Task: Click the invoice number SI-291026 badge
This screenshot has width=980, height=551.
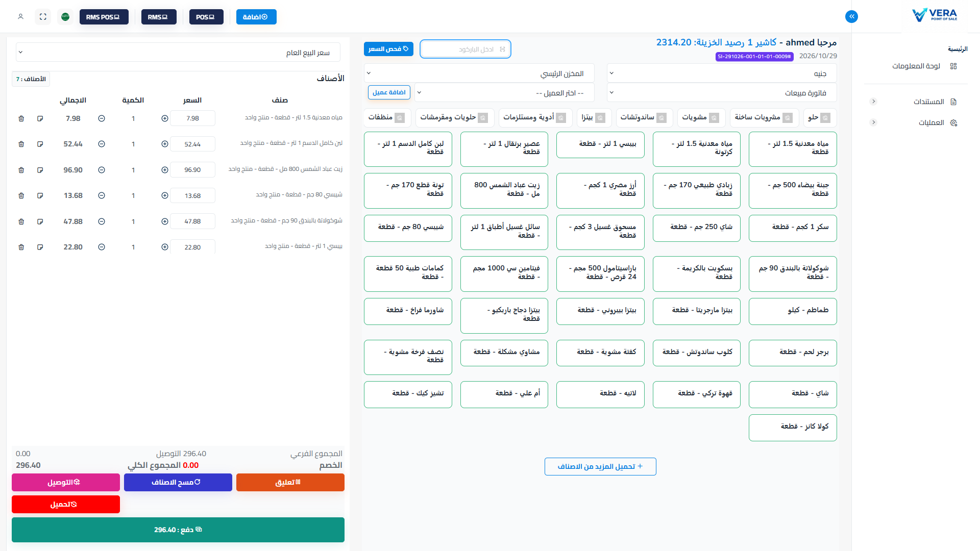Action: (754, 57)
